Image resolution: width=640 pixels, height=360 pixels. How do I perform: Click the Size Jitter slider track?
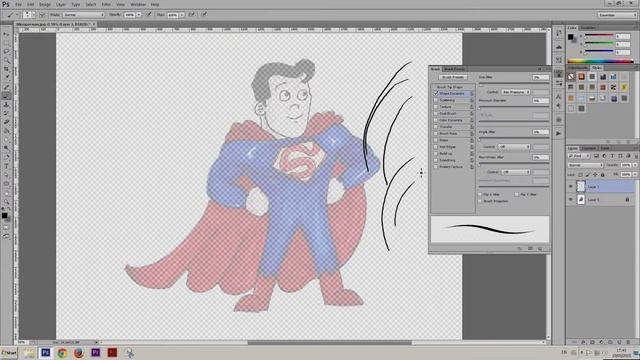coord(513,84)
